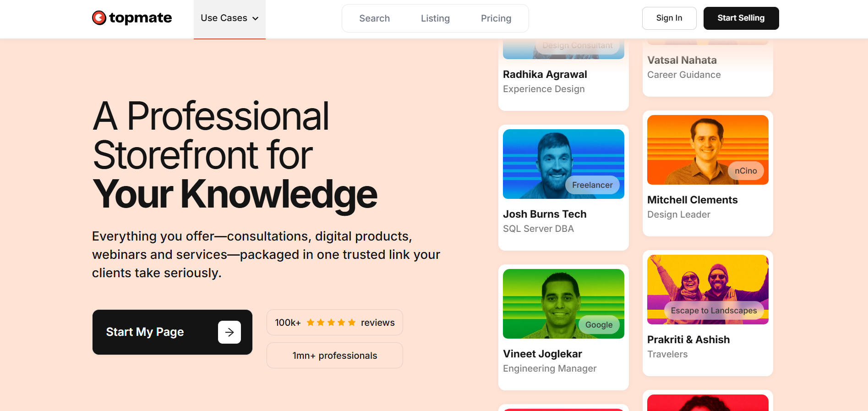Click the Sign In button
The width and height of the screenshot is (868, 411).
tap(669, 18)
